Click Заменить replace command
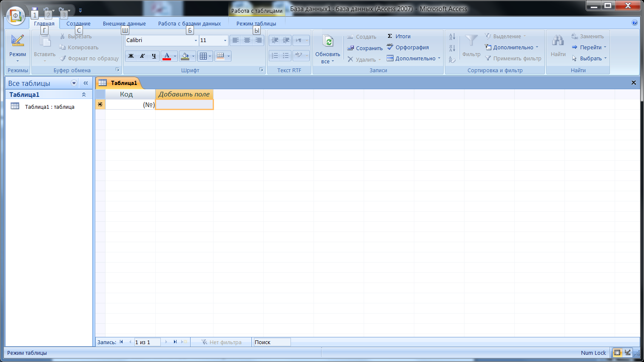The height and width of the screenshot is (362, 644). [x=587, y=37]
